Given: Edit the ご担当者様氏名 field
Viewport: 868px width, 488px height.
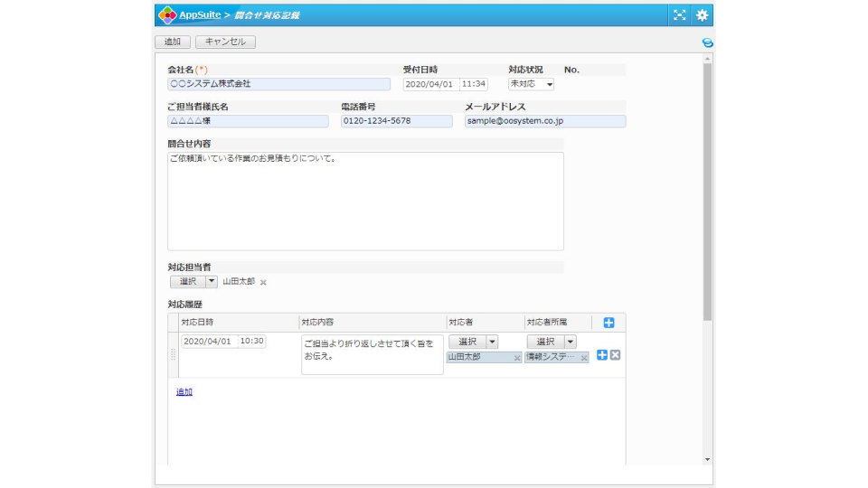Looking at the screenshot, I should 248,121.
